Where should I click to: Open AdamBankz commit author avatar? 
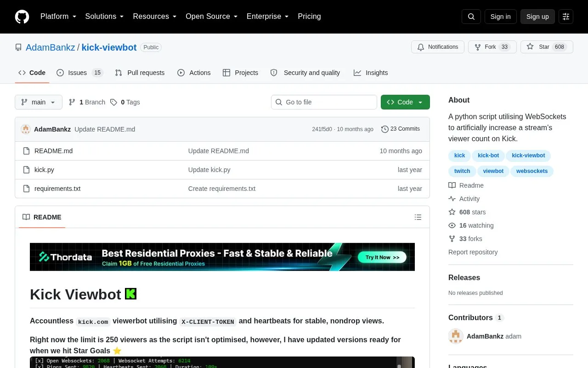[x=26, y=129]
